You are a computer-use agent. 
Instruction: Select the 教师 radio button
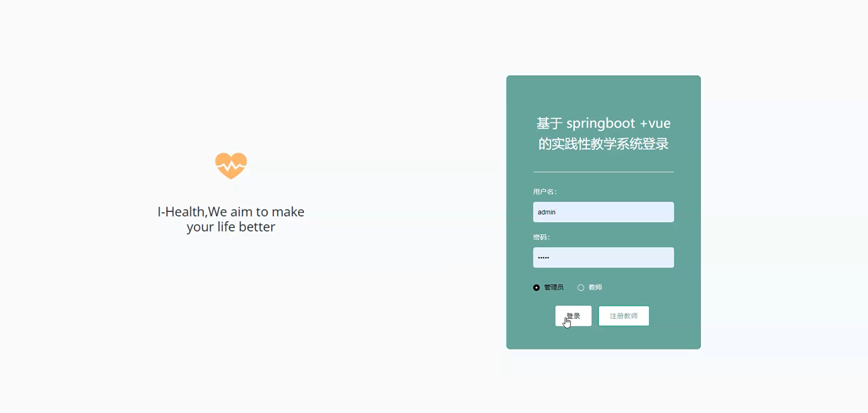(x=581, y=288)
